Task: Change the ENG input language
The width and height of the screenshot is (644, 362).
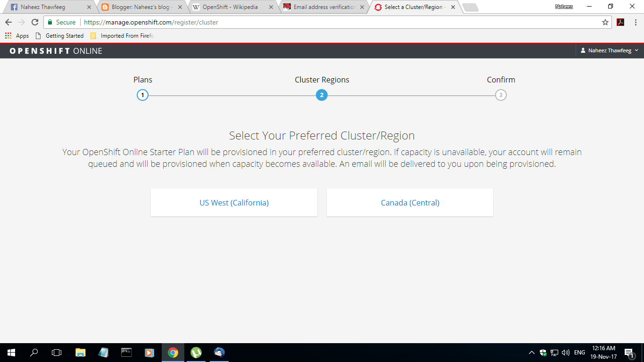Action: click(580, 352)
